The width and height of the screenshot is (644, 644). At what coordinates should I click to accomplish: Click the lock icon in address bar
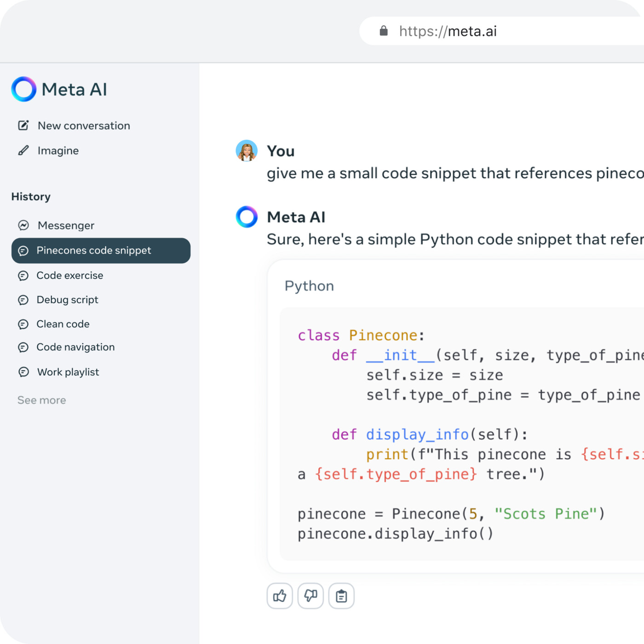(x=384, y=31)
